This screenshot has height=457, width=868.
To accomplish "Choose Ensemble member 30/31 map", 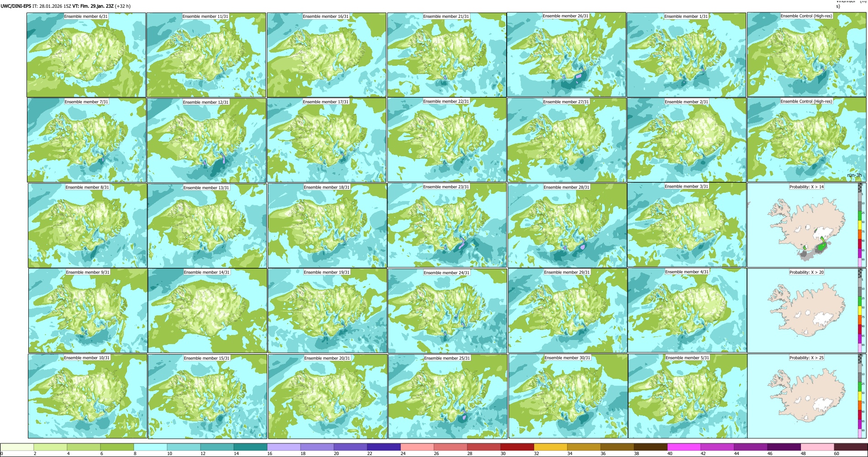I will (x=568, y=396).
